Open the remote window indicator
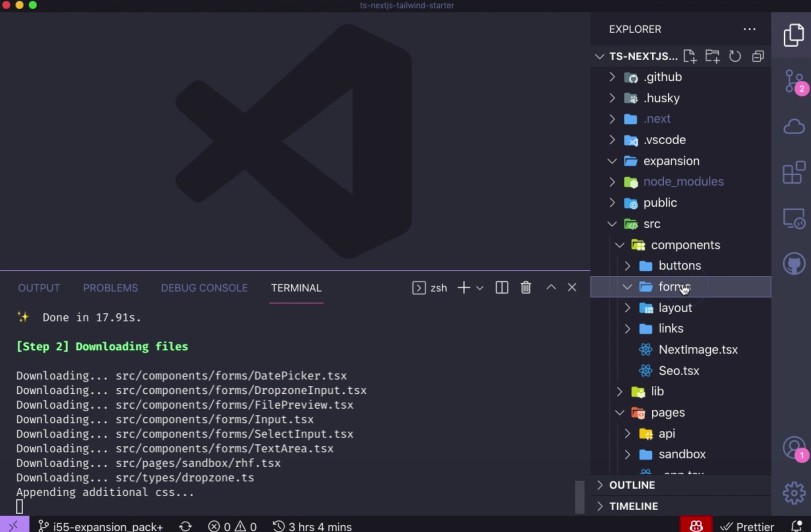Image resolution: width=811 pixels, height=532 pixels. [14, 525]
